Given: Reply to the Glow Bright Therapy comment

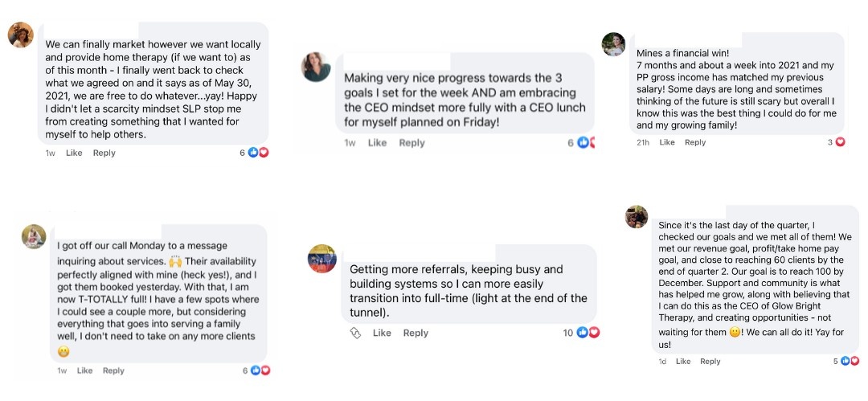Looking at the screenshot, I should pyautogui.click(x=710, y=362).
